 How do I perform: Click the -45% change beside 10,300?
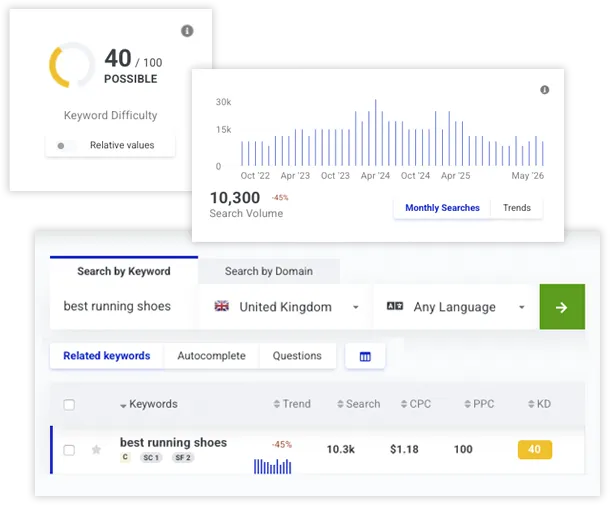pyautogui.click(x=280, y=198)
